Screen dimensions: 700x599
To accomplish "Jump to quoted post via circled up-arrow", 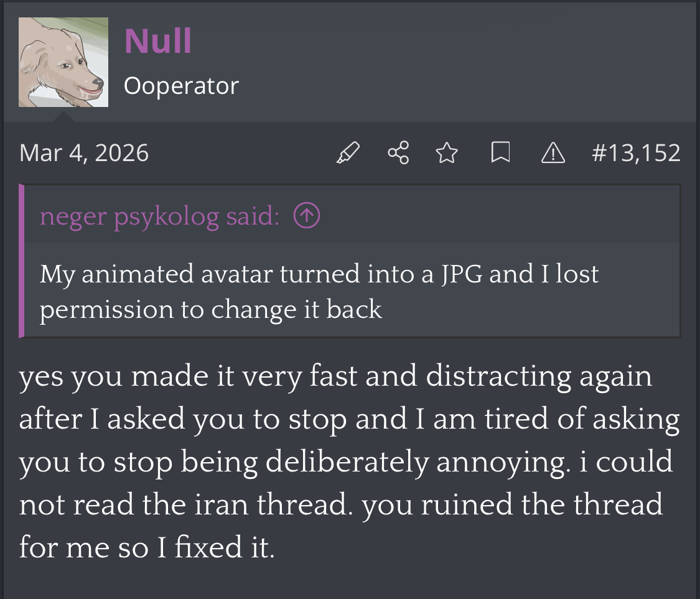I will [x=307, y=216].
